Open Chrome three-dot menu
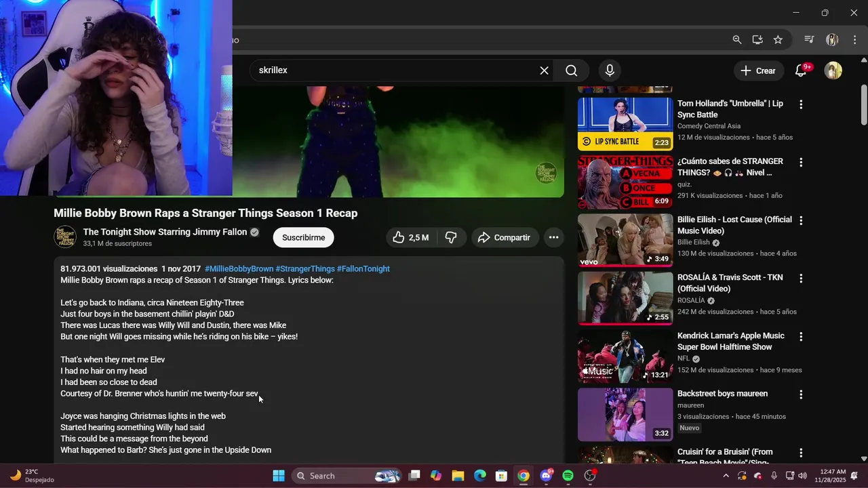This screenshot has width=868, height=488. click(x=853, y=40)
